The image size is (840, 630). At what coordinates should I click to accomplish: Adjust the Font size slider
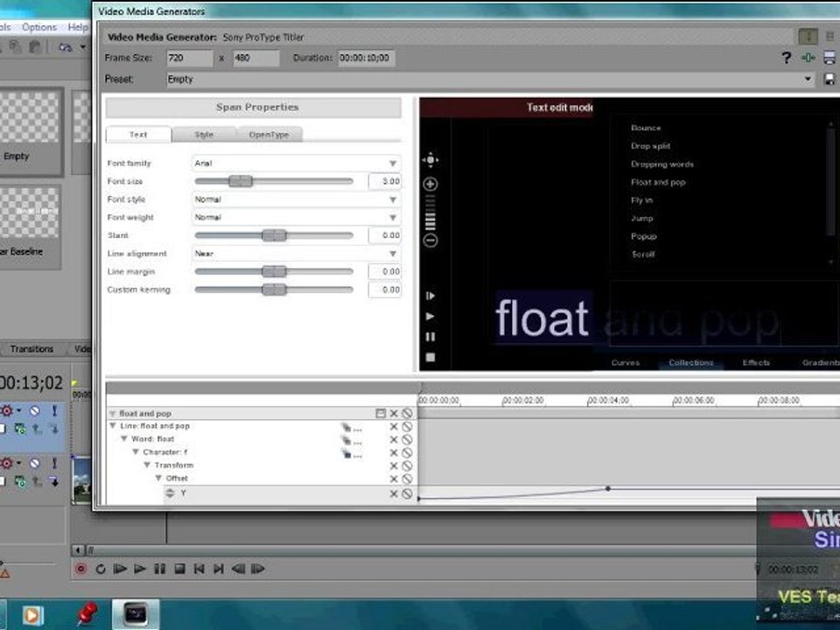point(241,181)
